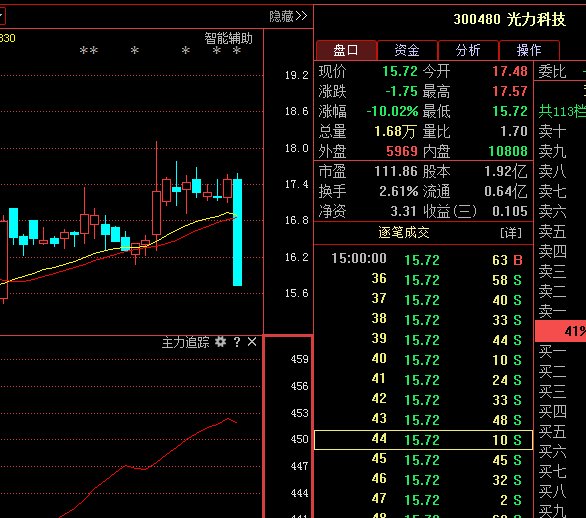Switch to the 资金 tab

(x=407, y=50)
